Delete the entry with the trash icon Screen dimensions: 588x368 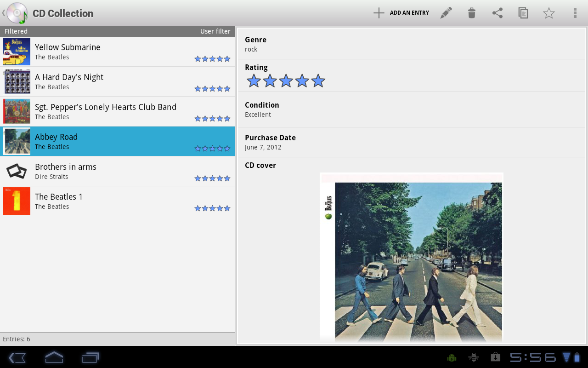471,13
